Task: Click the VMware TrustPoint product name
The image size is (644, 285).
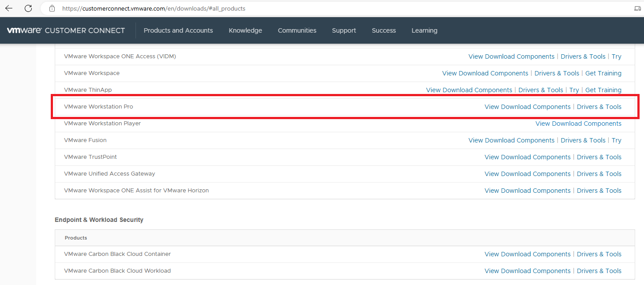Action: coord(90,157)
